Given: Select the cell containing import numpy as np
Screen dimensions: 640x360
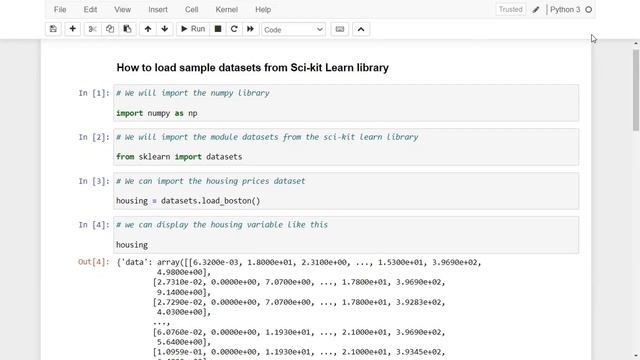Looking at the screenshot, I should 346,103.
